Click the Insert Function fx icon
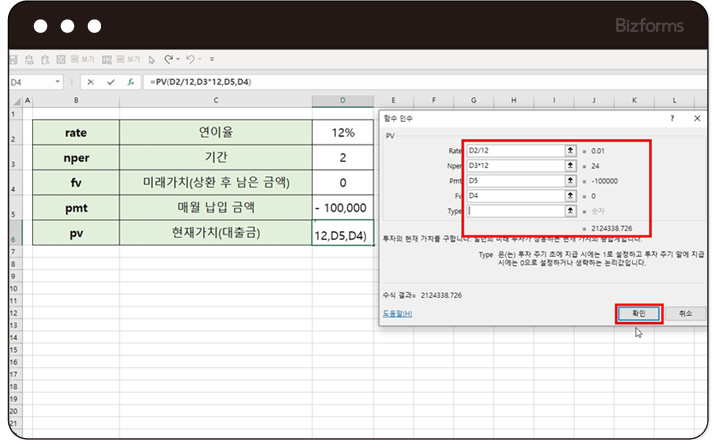The height and width of the screenshot is (440, 715). point(130,82)
